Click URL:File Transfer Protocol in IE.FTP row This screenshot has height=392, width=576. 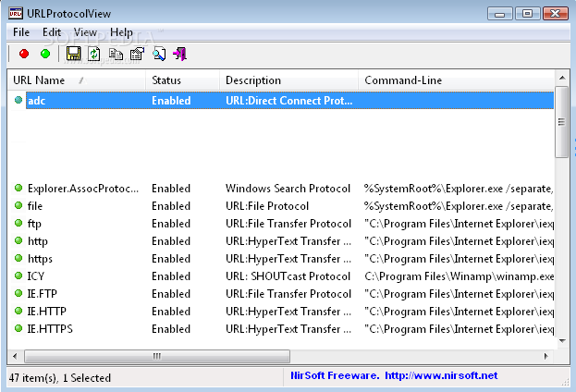pyautogui.click(x=288, y=294)
